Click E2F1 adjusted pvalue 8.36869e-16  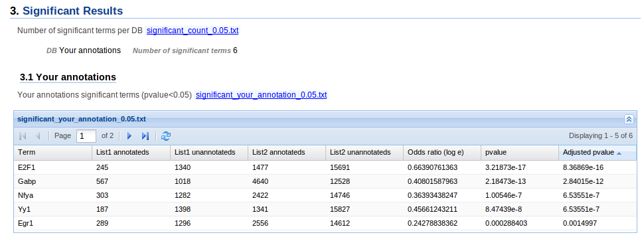coord(583,167)
